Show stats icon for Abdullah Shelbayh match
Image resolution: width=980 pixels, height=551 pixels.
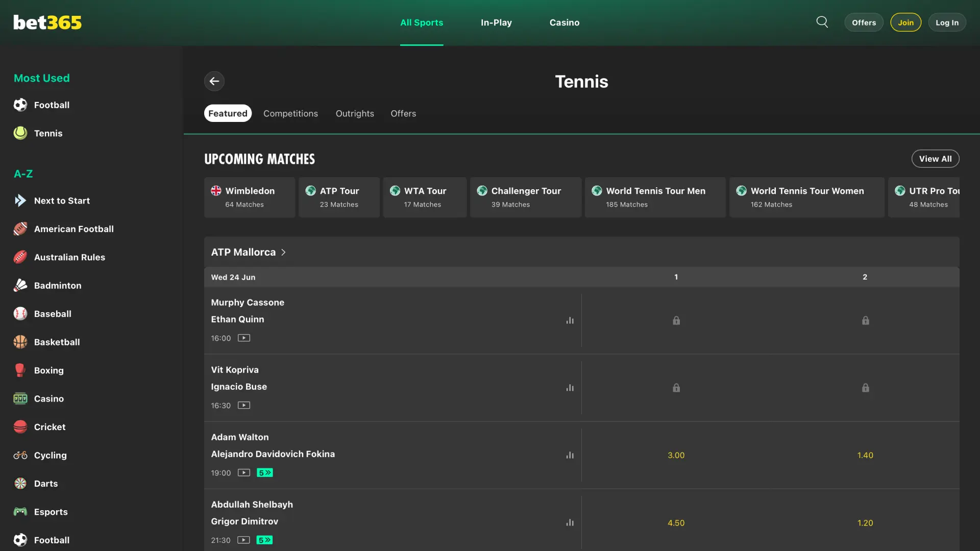pyautogui.click(x=570, y=522)
